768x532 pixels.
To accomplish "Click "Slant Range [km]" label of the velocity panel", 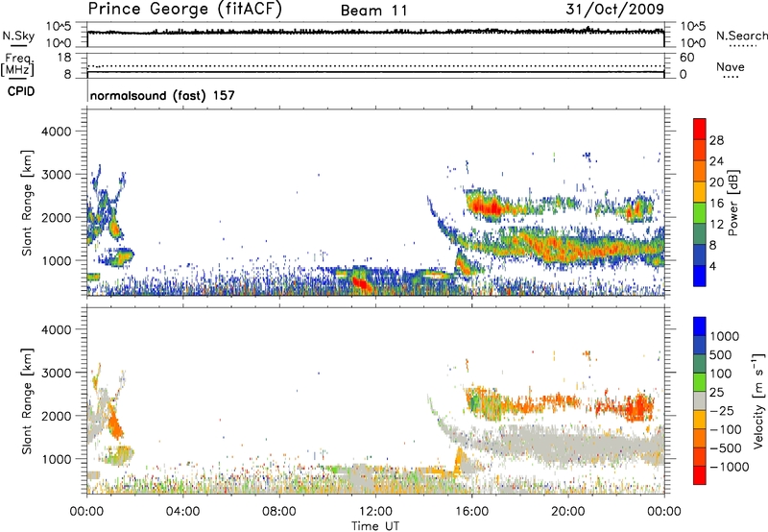I will pos(27,400).
